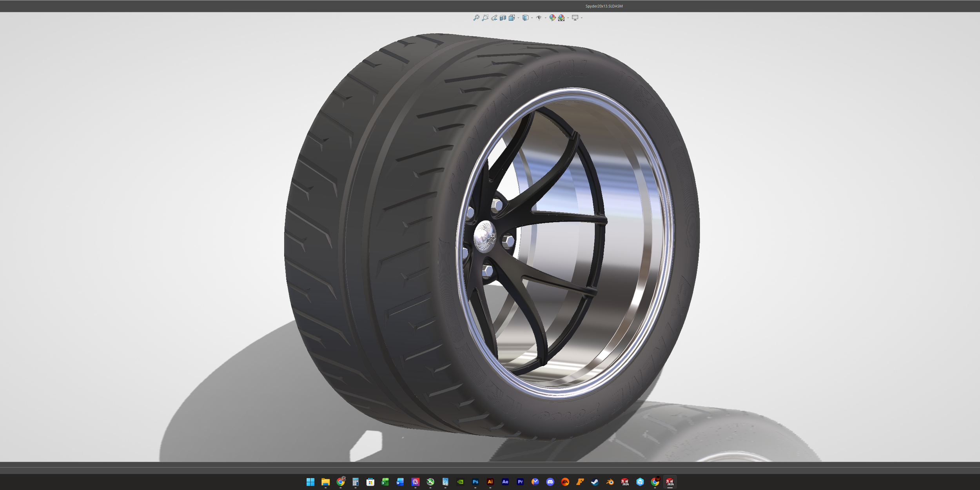Open Steam from the taskbar
Image resolution: width=980 pixels, height=490 pixels.
pyautogui.click(x=595, y=482)
